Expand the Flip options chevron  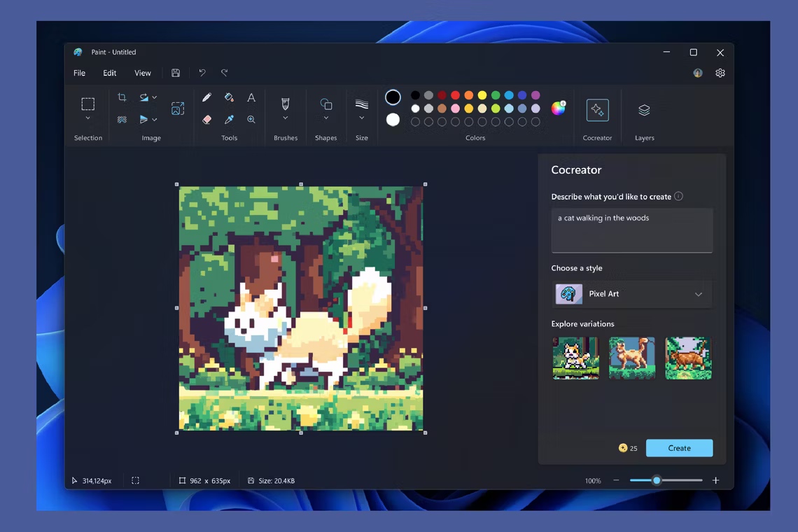155,120
